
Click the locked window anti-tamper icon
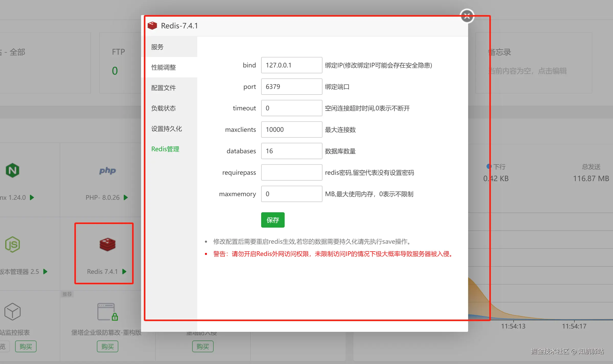click(x=108, y=312)
